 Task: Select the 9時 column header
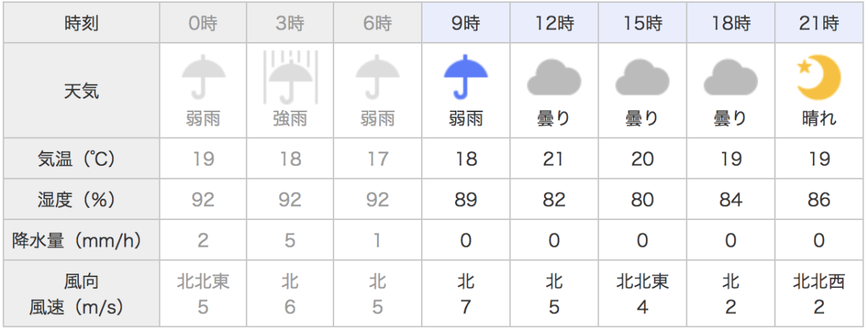coord(466,23)
